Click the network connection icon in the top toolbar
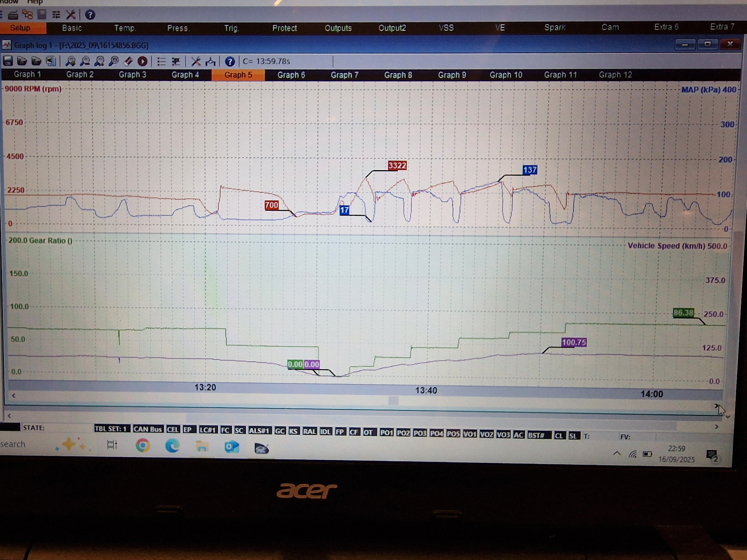 pos(27,15)
